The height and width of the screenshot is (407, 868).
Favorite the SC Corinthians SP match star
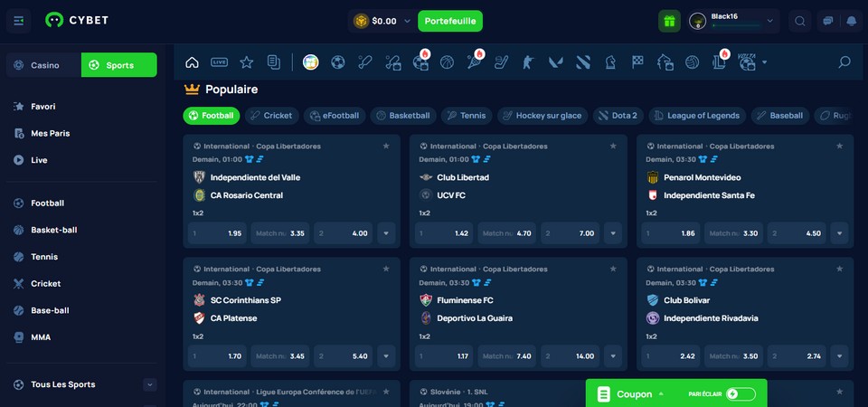tap(386, 270)
